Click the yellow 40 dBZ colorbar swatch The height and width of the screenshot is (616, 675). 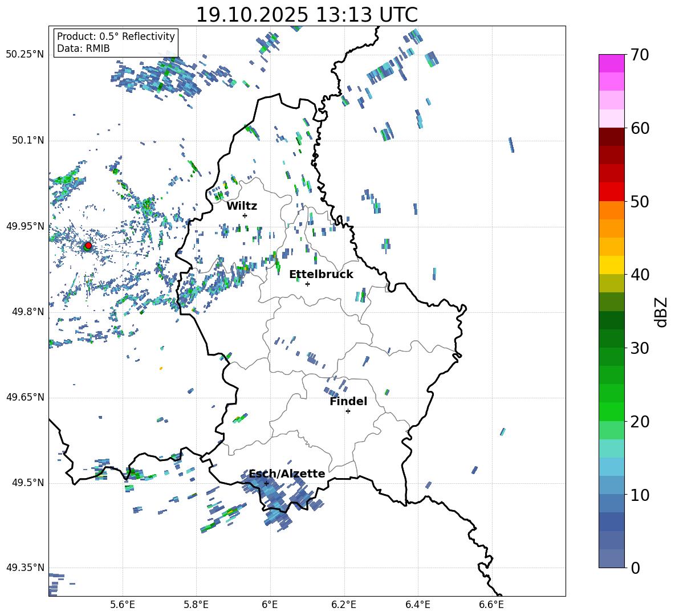[x=611, y=265]
